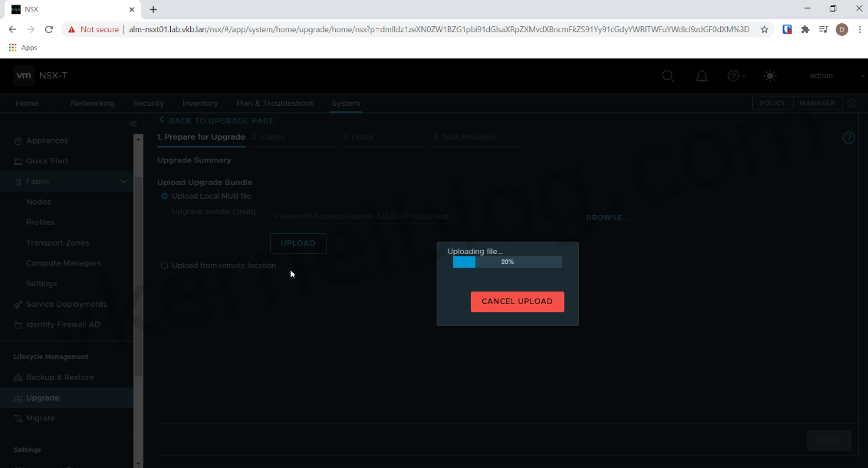868x468 pixels.
Task: Click the notifications bell icon
Action: tap(702, 75)
